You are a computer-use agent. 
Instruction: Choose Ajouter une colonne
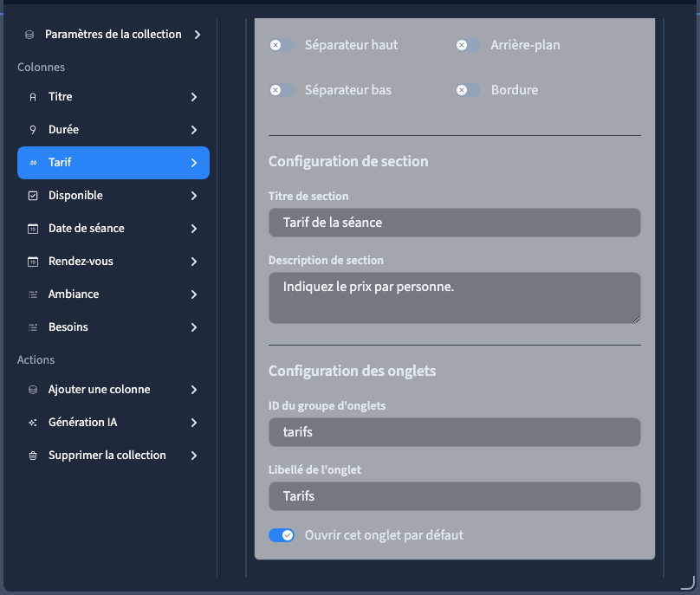tap(113, 390)
